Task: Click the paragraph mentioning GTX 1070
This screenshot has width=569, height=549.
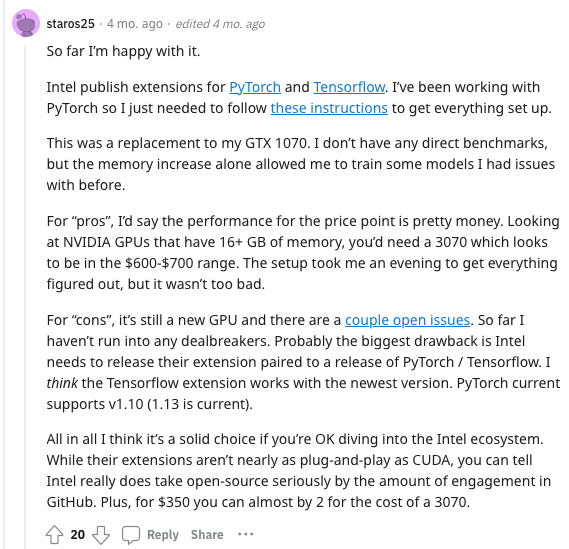Action: (x=300, y=164)
